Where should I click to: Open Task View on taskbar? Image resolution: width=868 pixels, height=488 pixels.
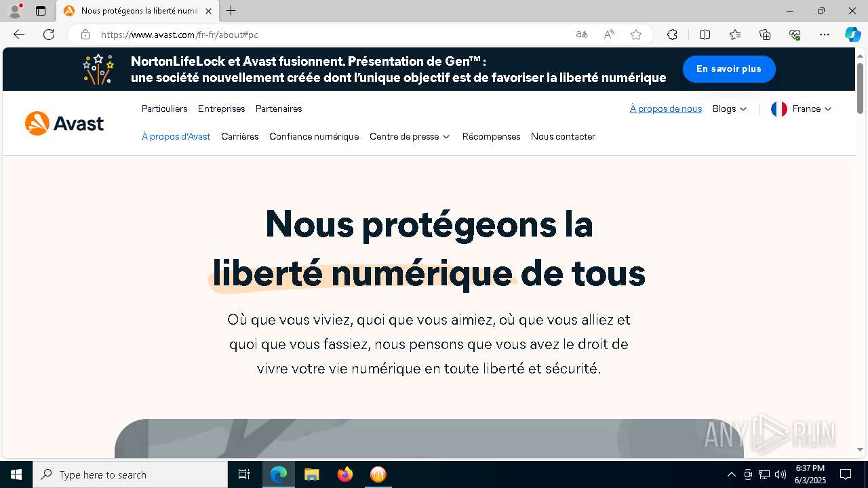click(x=244, y=474)
